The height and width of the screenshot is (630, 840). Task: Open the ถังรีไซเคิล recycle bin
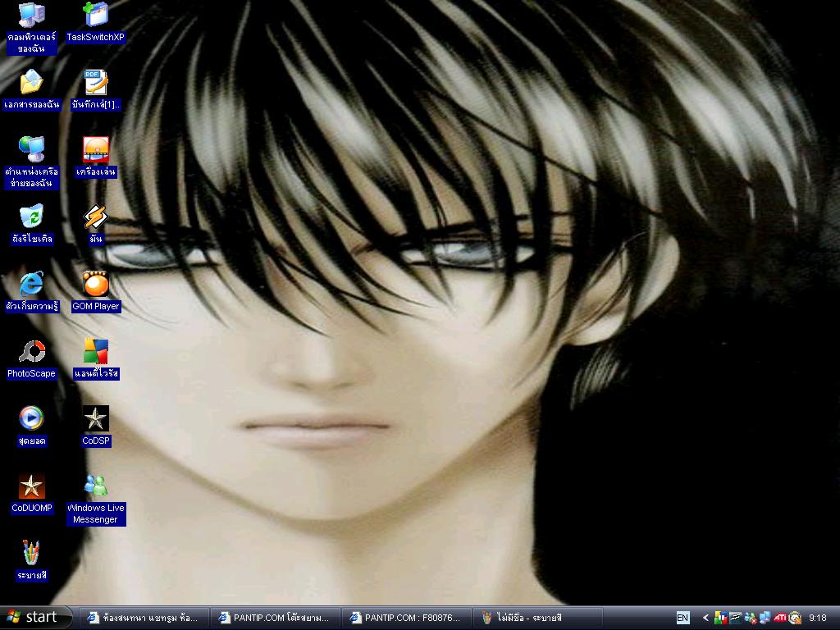click(32, 225)
